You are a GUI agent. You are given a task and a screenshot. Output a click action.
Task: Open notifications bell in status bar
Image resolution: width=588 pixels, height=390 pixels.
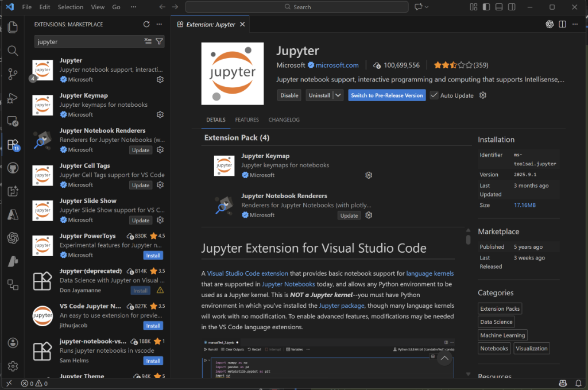coord(578,383)
